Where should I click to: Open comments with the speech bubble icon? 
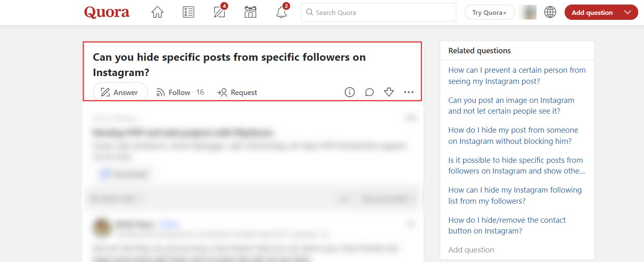point(369,92)
